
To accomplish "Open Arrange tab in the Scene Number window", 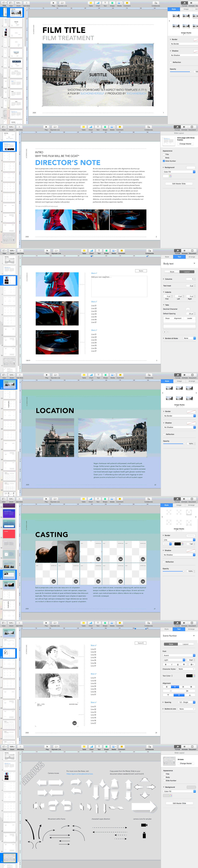I will (191, 629).
